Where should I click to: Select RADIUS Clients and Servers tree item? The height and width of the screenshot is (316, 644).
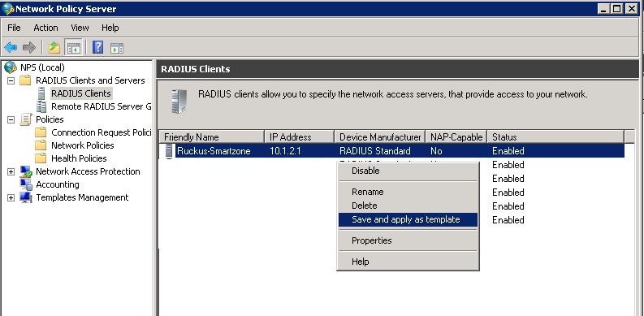tap(90, 80)
